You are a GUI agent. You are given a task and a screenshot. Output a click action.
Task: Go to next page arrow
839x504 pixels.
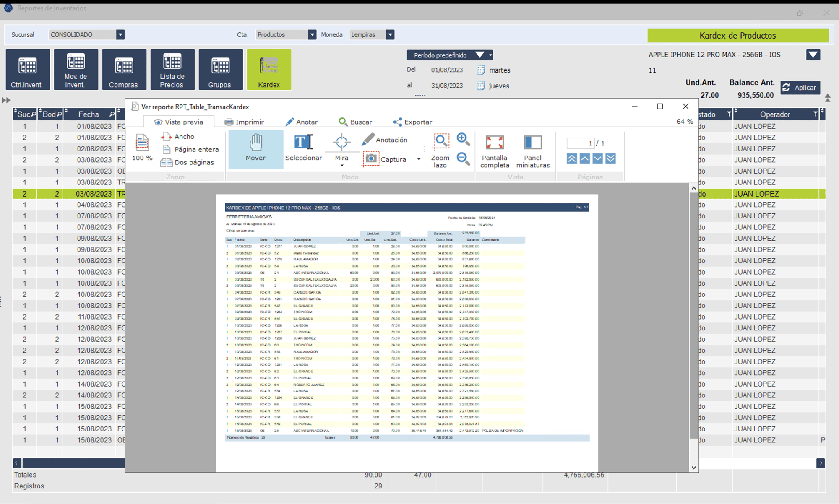coord(598,158)
